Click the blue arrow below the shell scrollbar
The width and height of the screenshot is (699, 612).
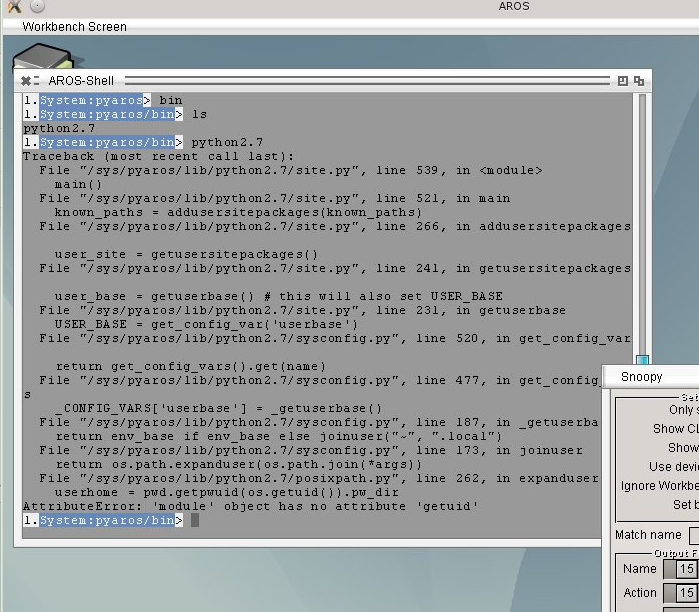tap(642, 361)
